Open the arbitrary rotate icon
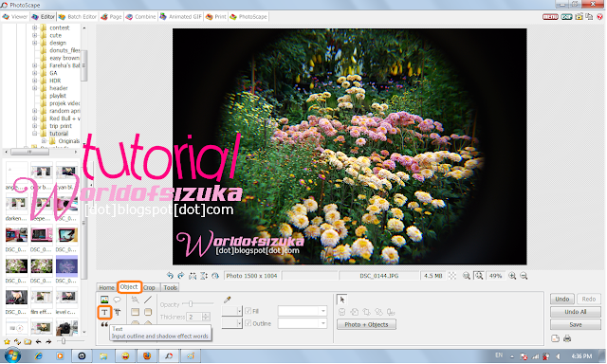Viewport: 607px width, 364px height. tap(215, 276)
